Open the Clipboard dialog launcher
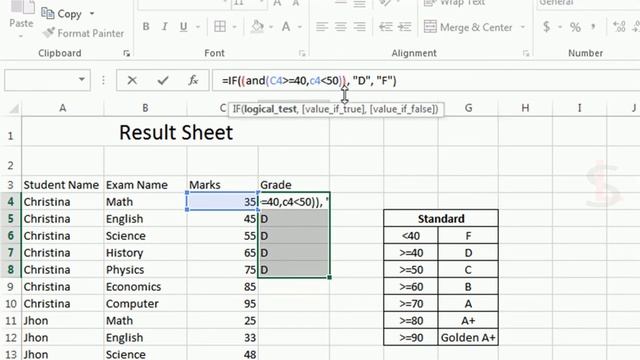 pos(127,53)
